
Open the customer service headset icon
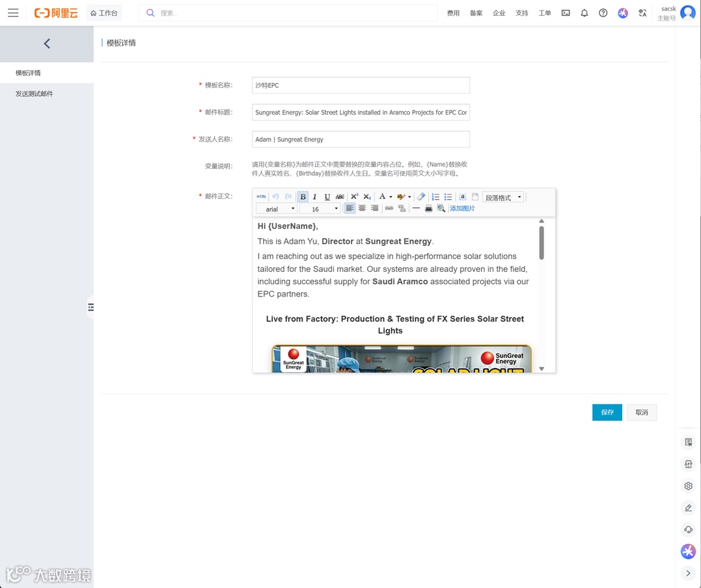[x=688, y=529]
